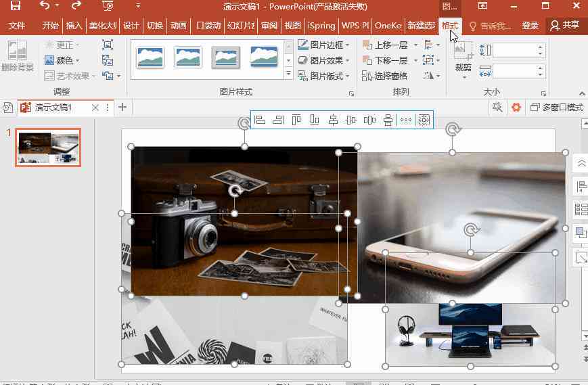Open the 艺术效果 artistic effects dropdown

pyautogui.click(x=70, y=76)
